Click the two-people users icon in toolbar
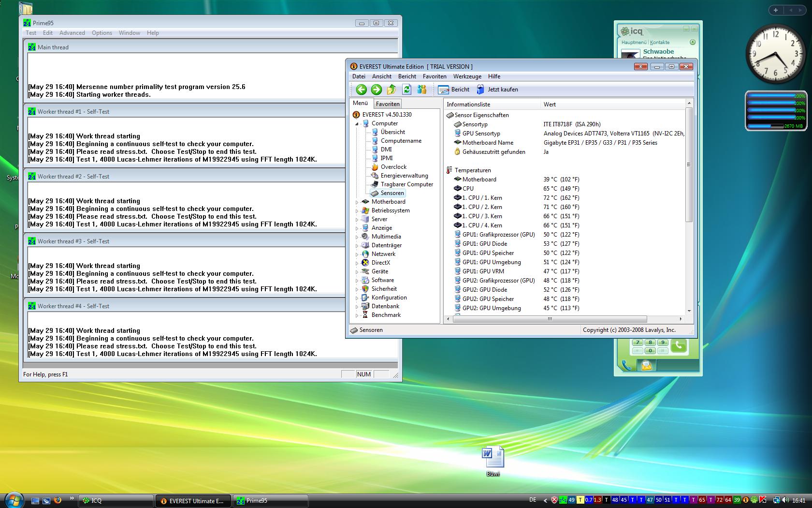Screen dimensions: 812x508 422,90
